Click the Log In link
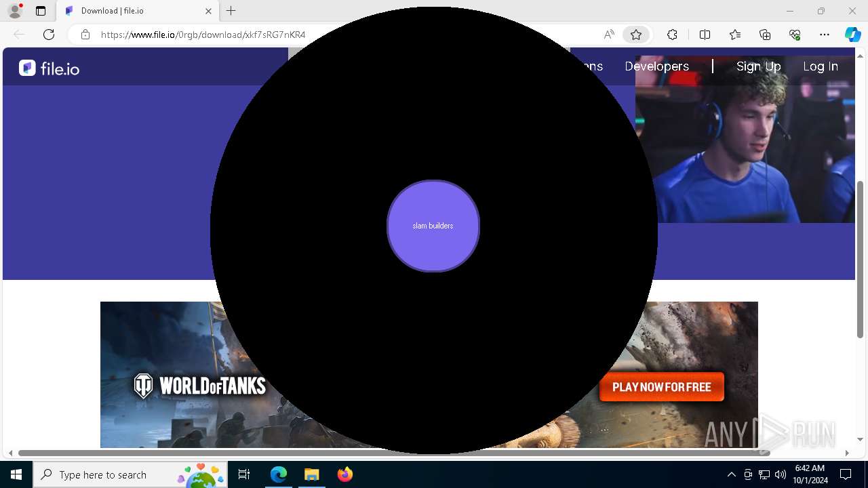Screen dimensions: 868x488 tap(821, 66)
